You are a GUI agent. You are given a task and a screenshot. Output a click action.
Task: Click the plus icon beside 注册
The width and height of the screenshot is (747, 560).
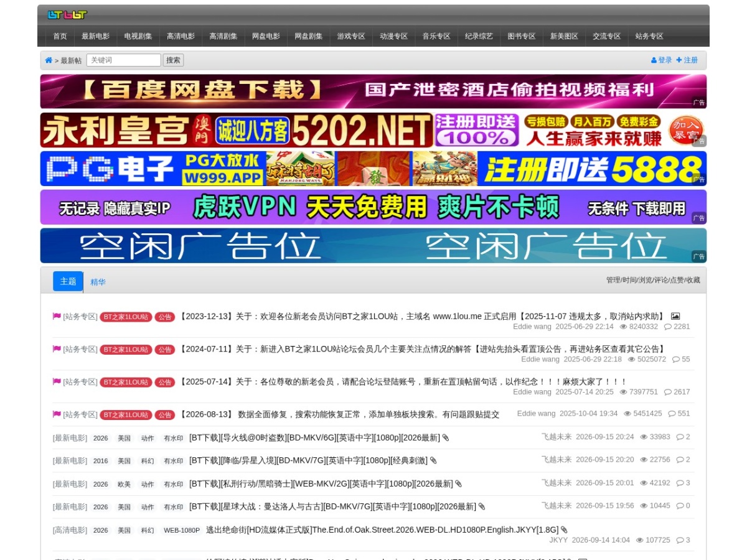(679, 60)
